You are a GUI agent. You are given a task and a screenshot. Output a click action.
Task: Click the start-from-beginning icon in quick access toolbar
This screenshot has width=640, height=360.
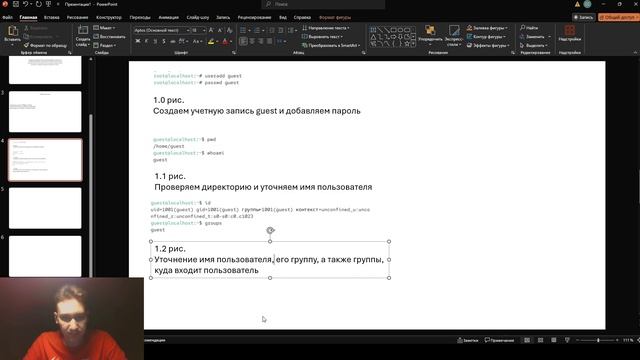[49, 4]
